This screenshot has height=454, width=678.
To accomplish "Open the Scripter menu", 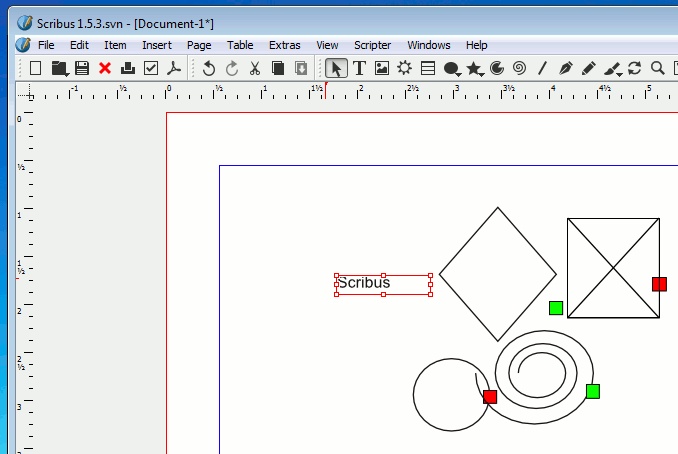I will pos(372,45).
